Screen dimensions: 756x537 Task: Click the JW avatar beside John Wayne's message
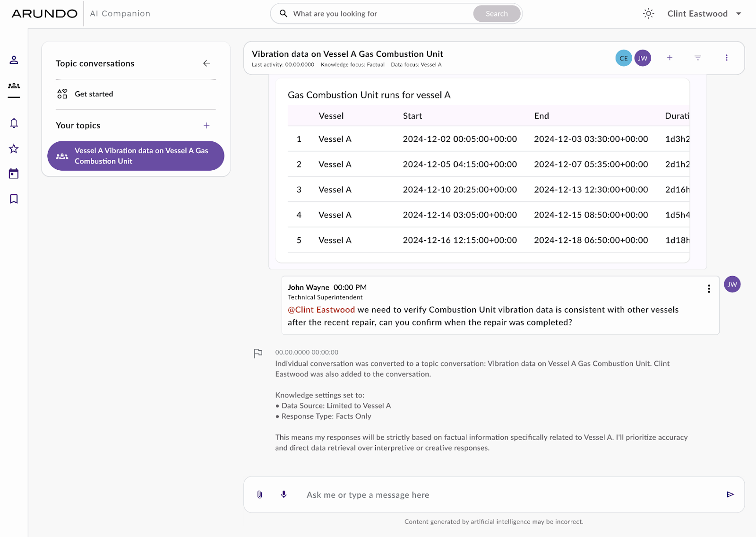[x=732, y=285]
